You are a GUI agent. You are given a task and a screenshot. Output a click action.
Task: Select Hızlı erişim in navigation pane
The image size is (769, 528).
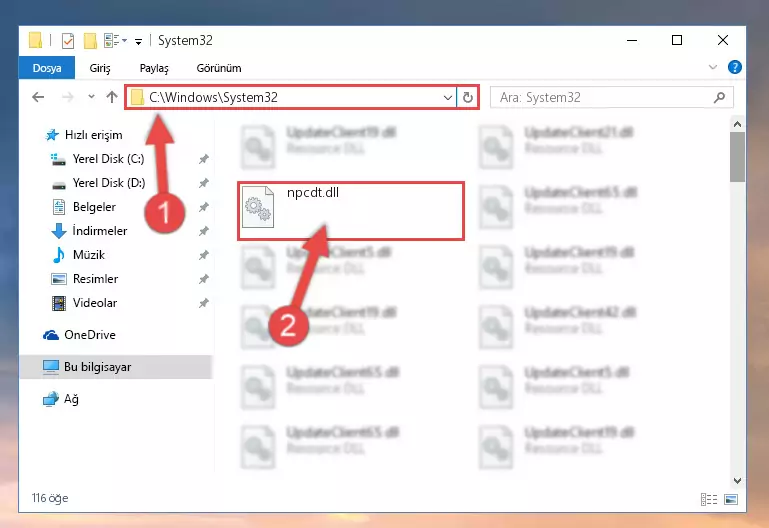point(93,135)
